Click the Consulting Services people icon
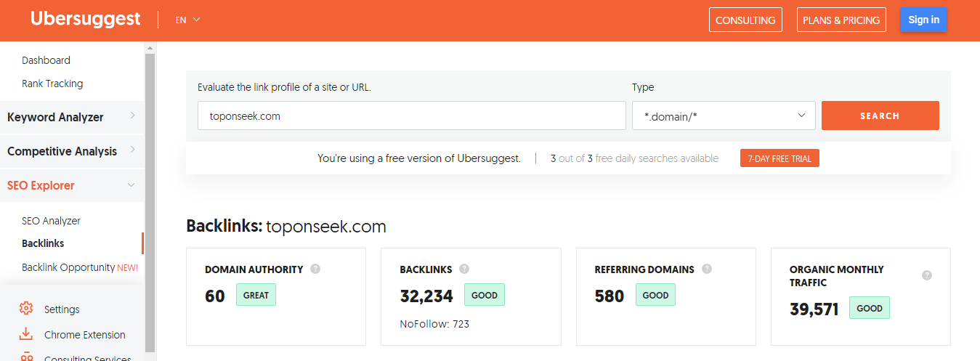980x361 pixels. tap(26, 357)
